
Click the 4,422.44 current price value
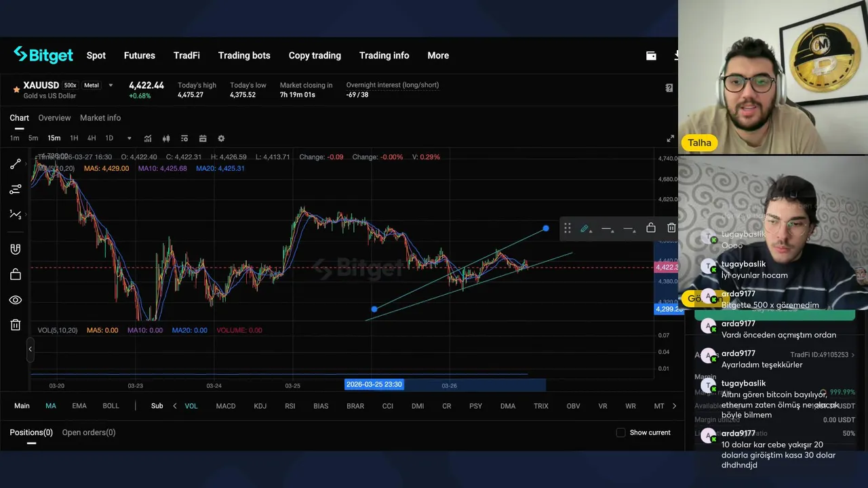[146, 85]
